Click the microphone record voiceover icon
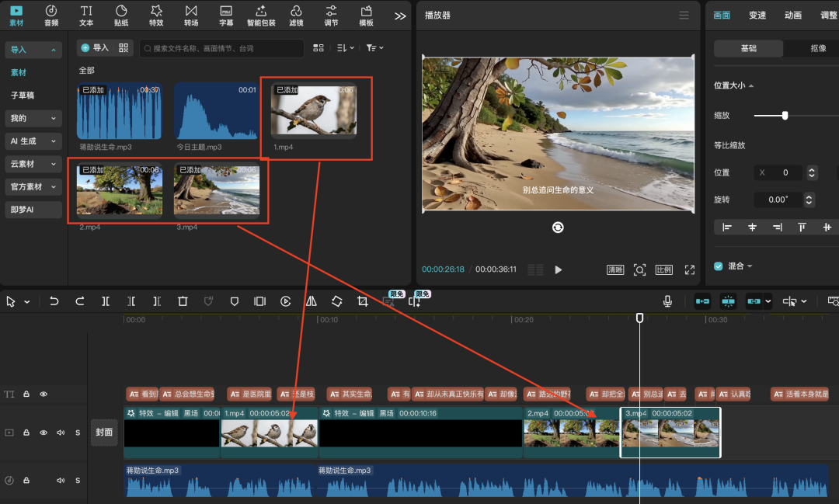The width and height of the screenshot is (839, 504). tap(667, 301)
